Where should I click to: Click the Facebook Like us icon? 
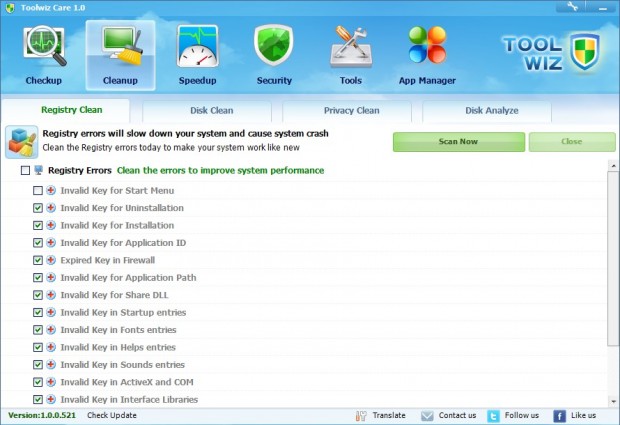(559, 416)
